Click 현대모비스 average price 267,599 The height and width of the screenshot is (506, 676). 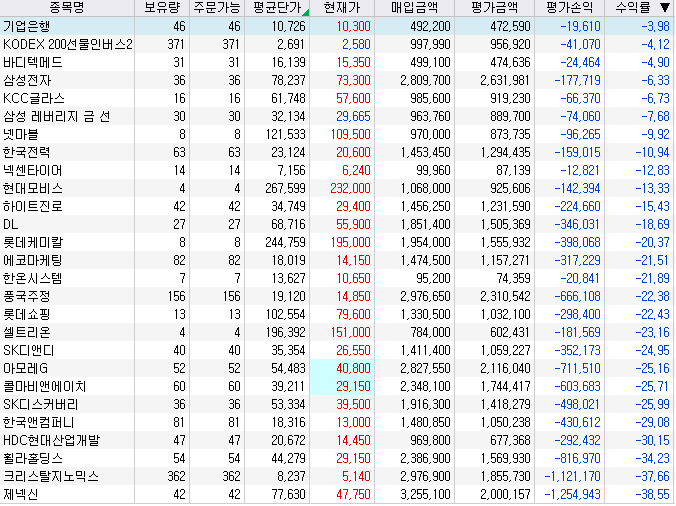pyautogui.click(x=285, y=188)
